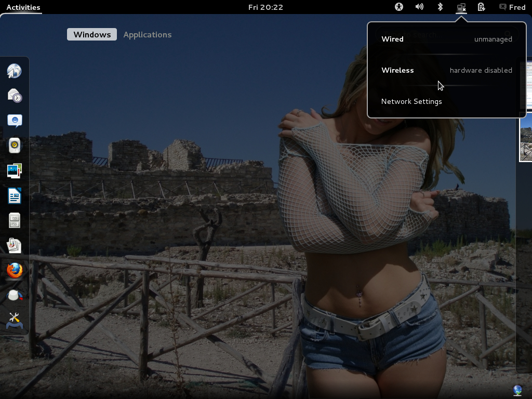The image size is (532, 399).
Task: Open the Fred user menu
Action: pyautogui.click(x=512, y=7)
